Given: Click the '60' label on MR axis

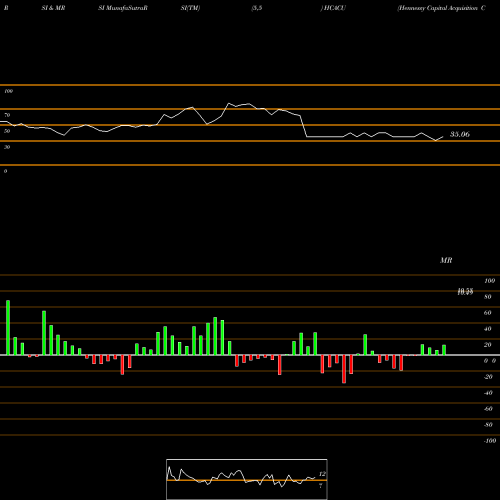Looking at the screenshot, I should click(x=488, y=313).
